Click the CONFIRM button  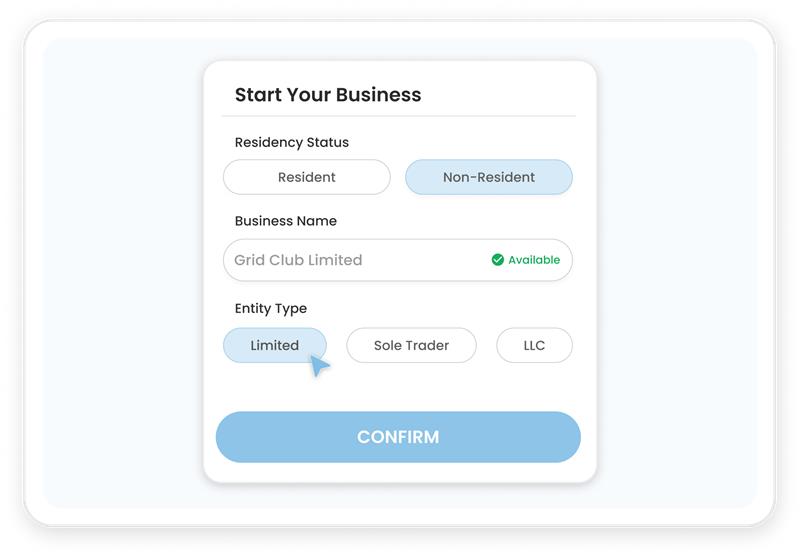(398, 437)
